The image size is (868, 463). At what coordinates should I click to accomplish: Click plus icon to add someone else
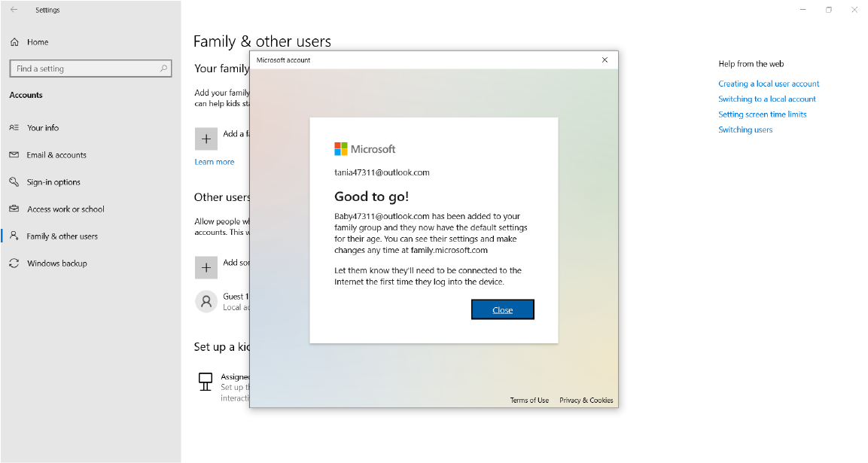(x=206, y=267)
